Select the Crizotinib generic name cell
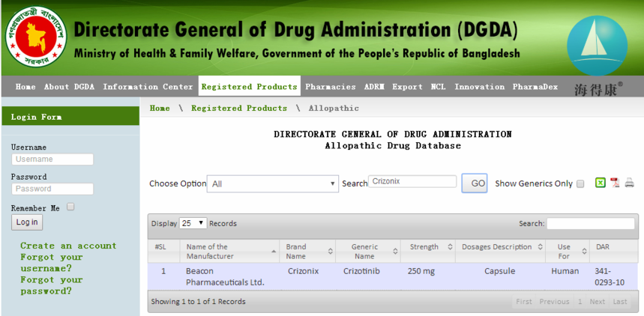This screenshot has height=316, width=644. [x=367, y=276]
